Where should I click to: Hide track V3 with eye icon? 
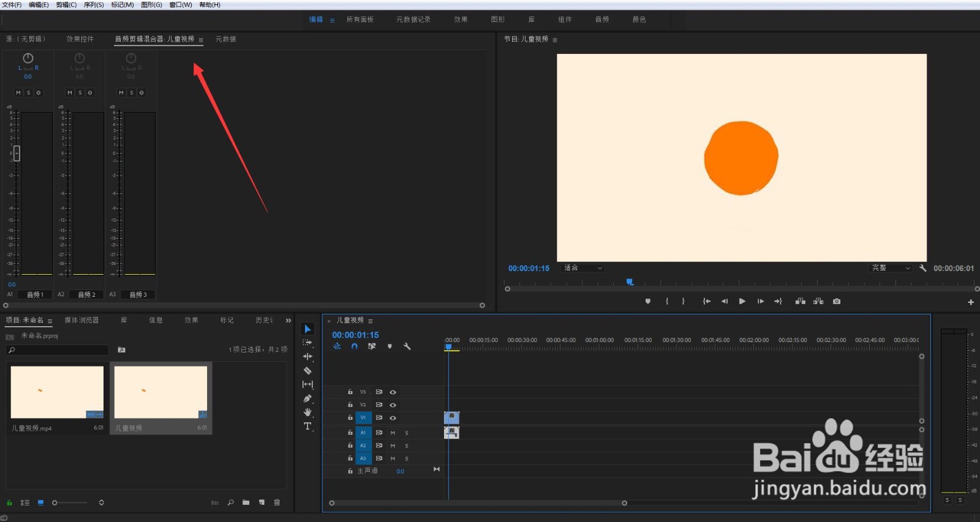[x=393, y=392]
